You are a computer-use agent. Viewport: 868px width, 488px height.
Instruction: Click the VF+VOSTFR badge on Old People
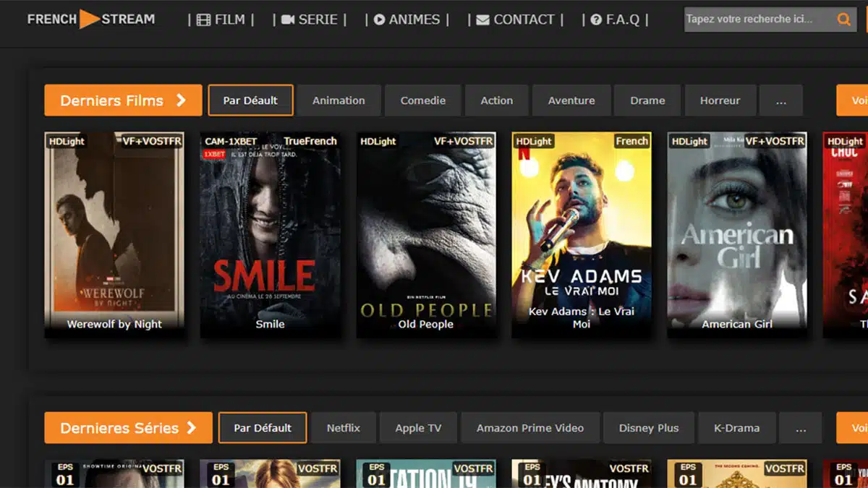[464, 141]
